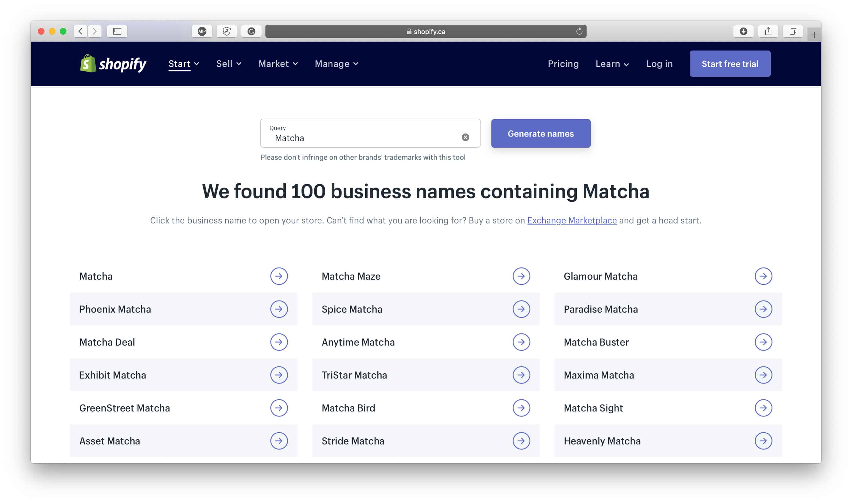This screenshot has width=852, height=504.
Task: Click Start free trial button
Action: coord(730,64)
